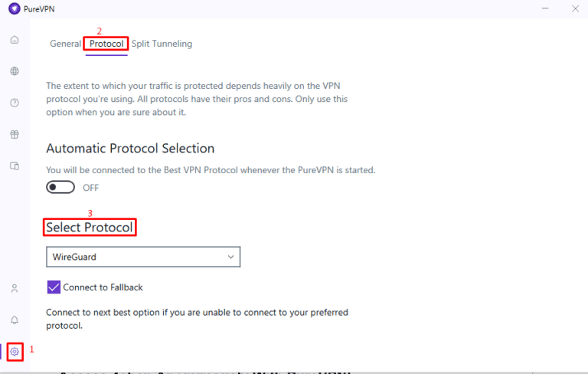Open the notifications bell icon

click(14, 320)
